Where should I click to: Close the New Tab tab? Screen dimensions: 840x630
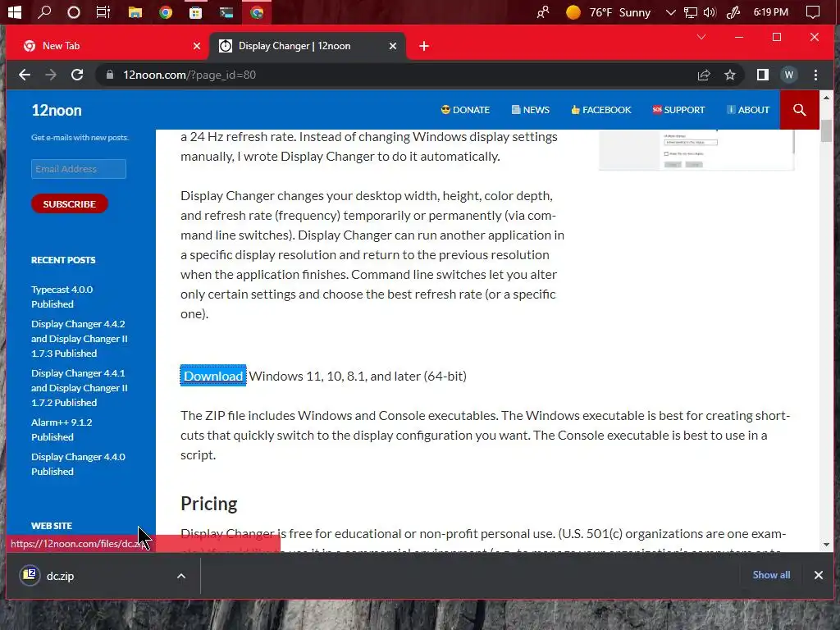[197, 46]
